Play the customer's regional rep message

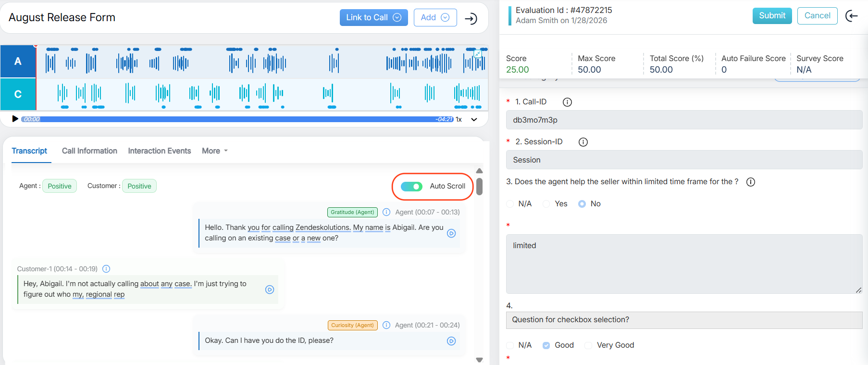pyautogui.click(x=270, y=289)
